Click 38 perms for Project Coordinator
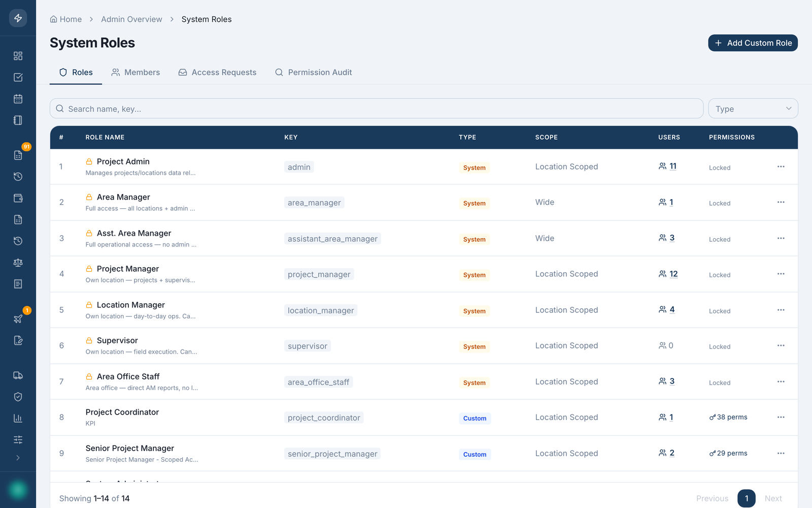Image resolution: width=812 pixels, height=508 pixels. point(728,417)
